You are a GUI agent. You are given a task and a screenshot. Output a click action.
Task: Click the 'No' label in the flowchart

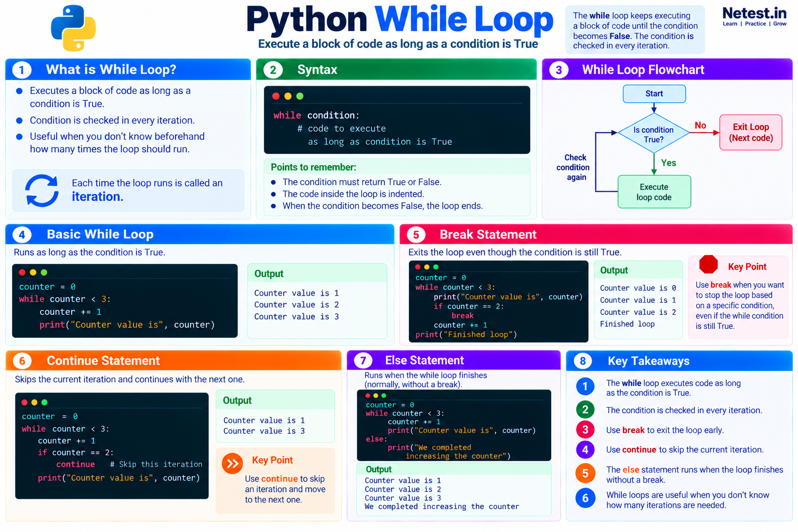700,125
